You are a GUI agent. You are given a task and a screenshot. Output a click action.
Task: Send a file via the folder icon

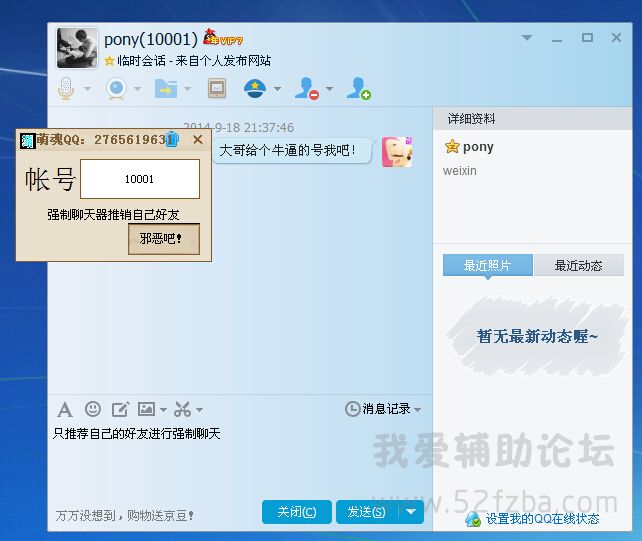[x=166, y=88]
